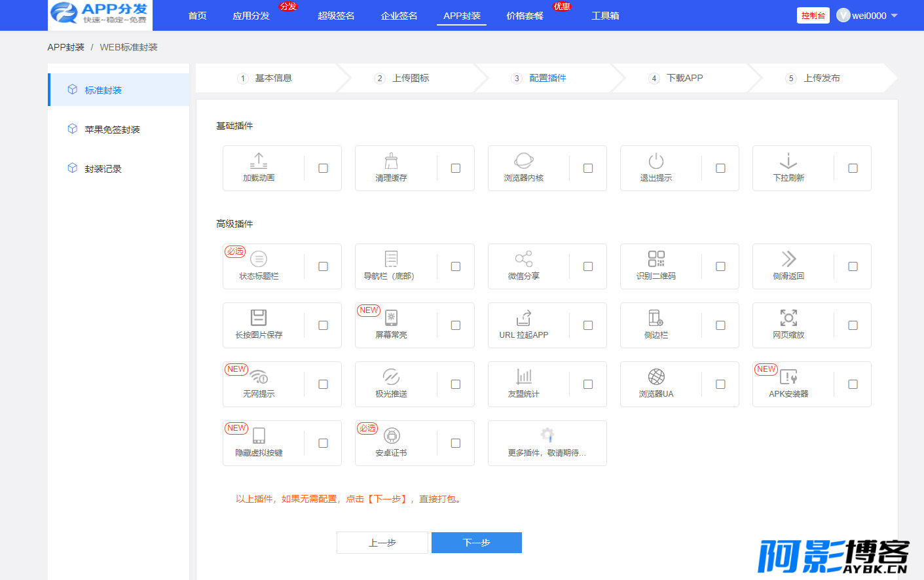This screenshot has width=924, height=580.
Task: Toggle the 微信分享 checkbox
Action: (x=588, y=266)
